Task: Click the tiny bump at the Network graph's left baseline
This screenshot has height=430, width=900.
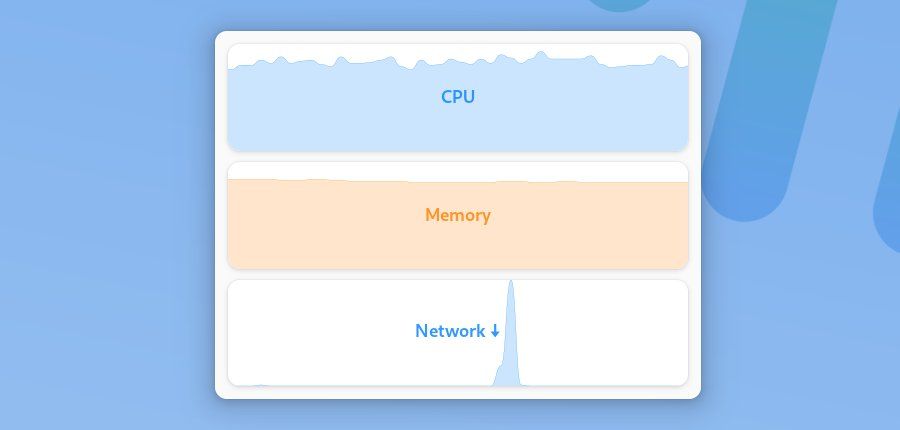Action: pos(261,384)
